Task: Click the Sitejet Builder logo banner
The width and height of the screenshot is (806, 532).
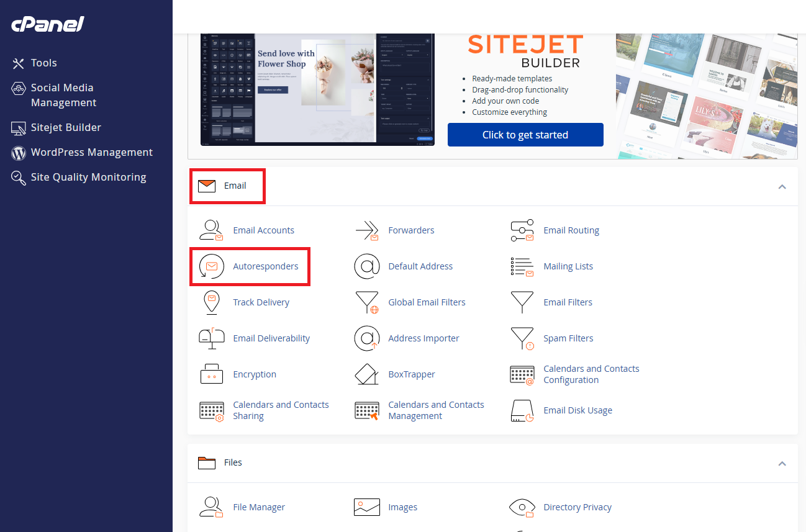Action: pos(525,52)
